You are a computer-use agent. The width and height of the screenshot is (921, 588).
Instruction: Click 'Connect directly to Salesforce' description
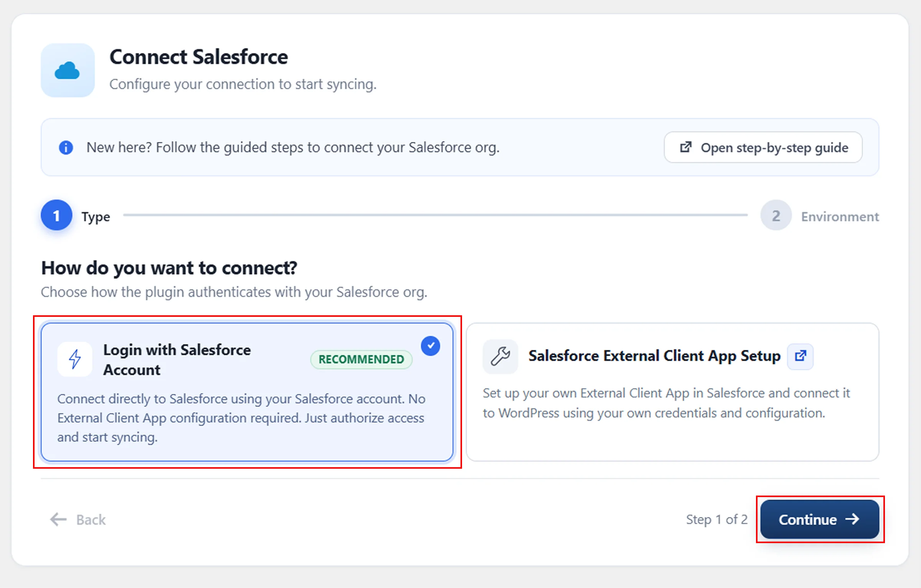pos(241,418)
